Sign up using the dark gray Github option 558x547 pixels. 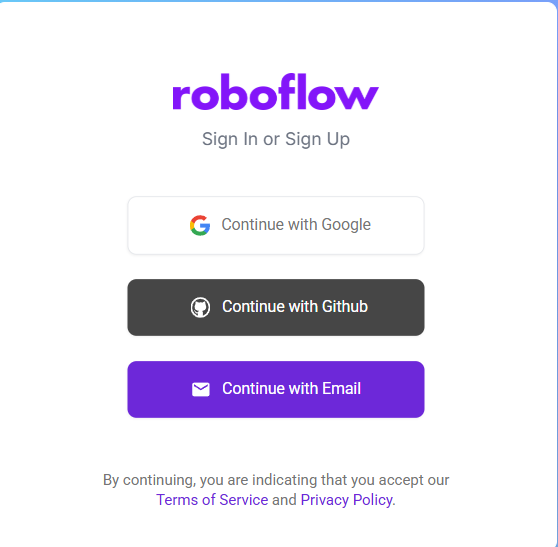pos(276,307)
